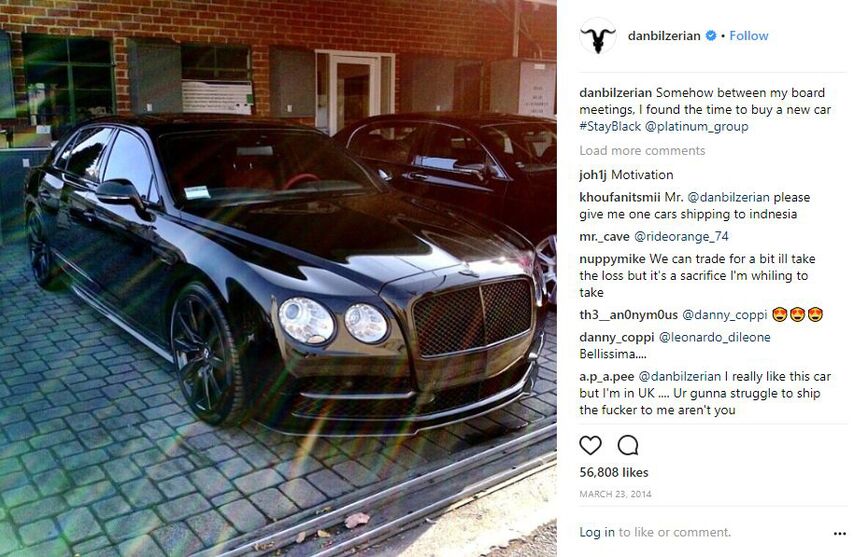Click the Log in link
Image resolution: width=854 pixels, height=557 pixels.
(597, 532)
